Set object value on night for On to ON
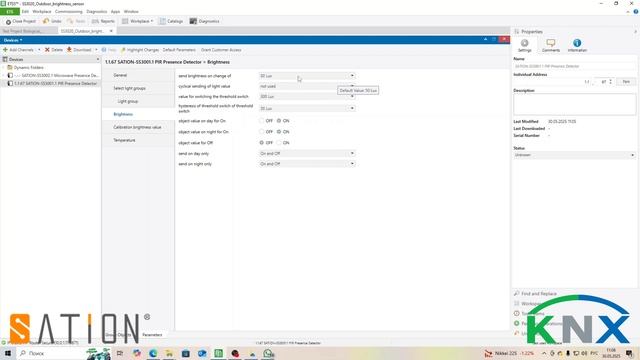Image resolution: width=640 pixels, height=360 pixels. 279,132
